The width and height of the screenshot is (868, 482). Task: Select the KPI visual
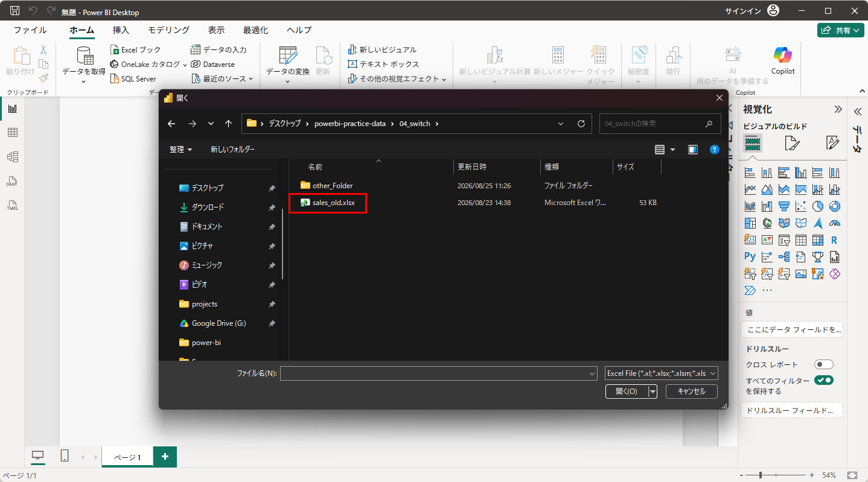click(x=767, y=240)
